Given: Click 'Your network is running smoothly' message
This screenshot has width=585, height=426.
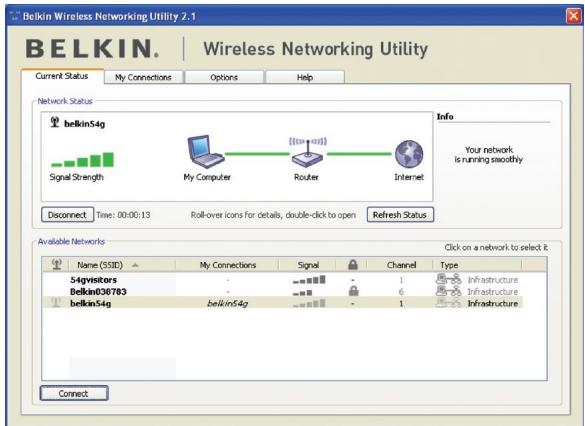Looking at the screenshot, I should click(x=488, y=154).
